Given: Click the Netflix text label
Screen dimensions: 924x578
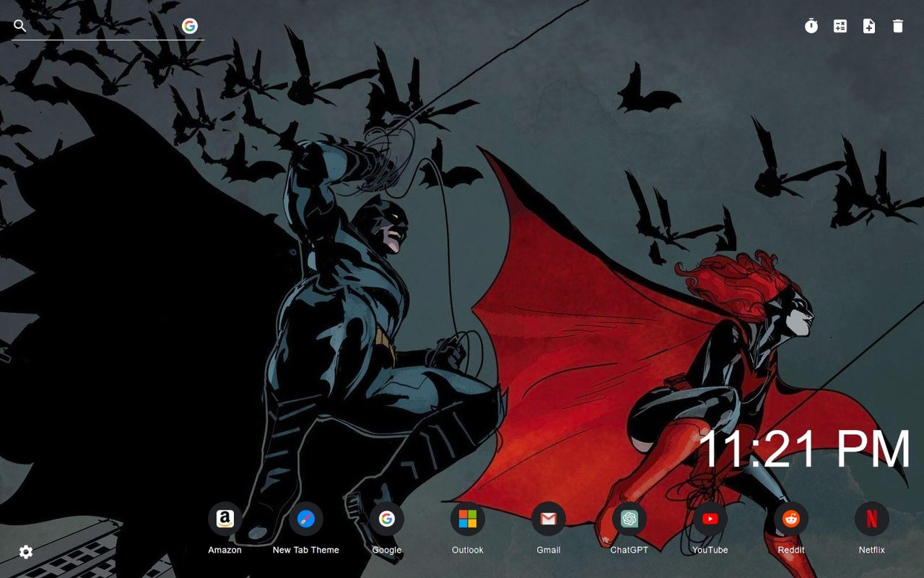Looking at the screenshot, I should pyautogui.click(x=872, y=550).
